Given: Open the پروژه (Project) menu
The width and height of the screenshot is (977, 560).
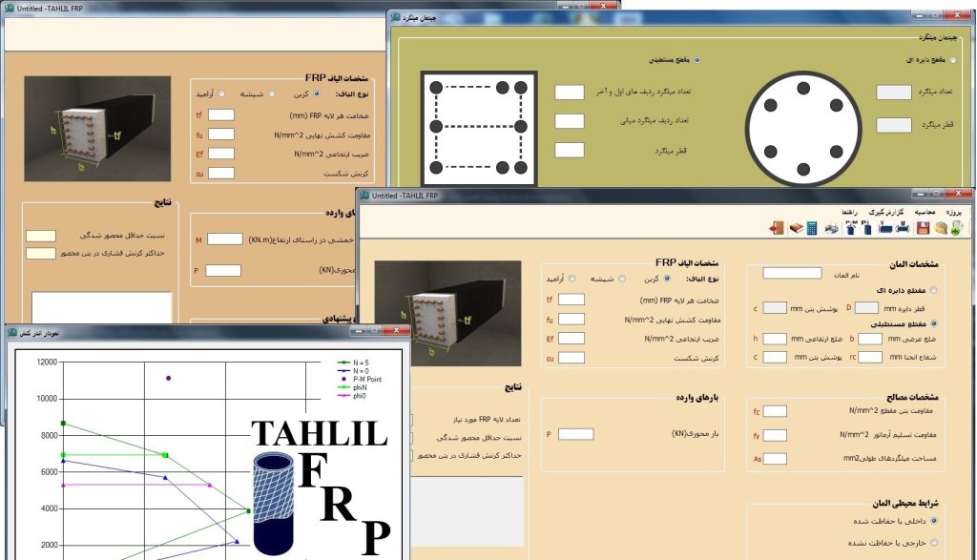Looking at the screenshot, I should tap(954, 212).
